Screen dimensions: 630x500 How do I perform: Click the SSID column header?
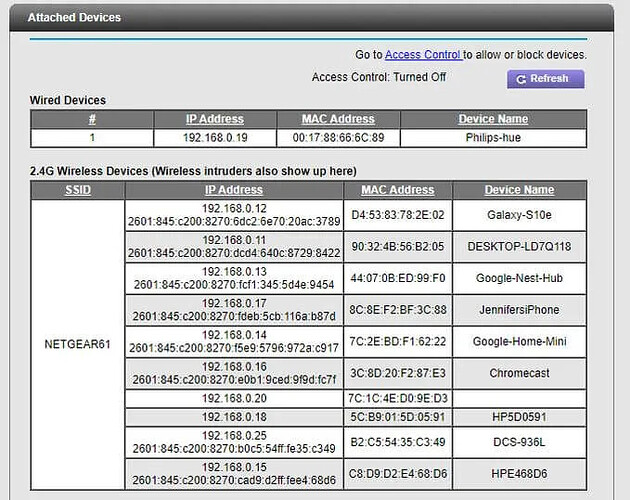pos(77,190)
